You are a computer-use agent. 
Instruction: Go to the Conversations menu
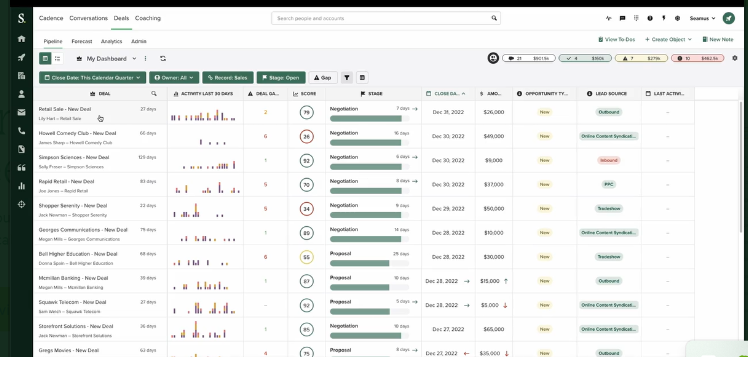[88, 18]
